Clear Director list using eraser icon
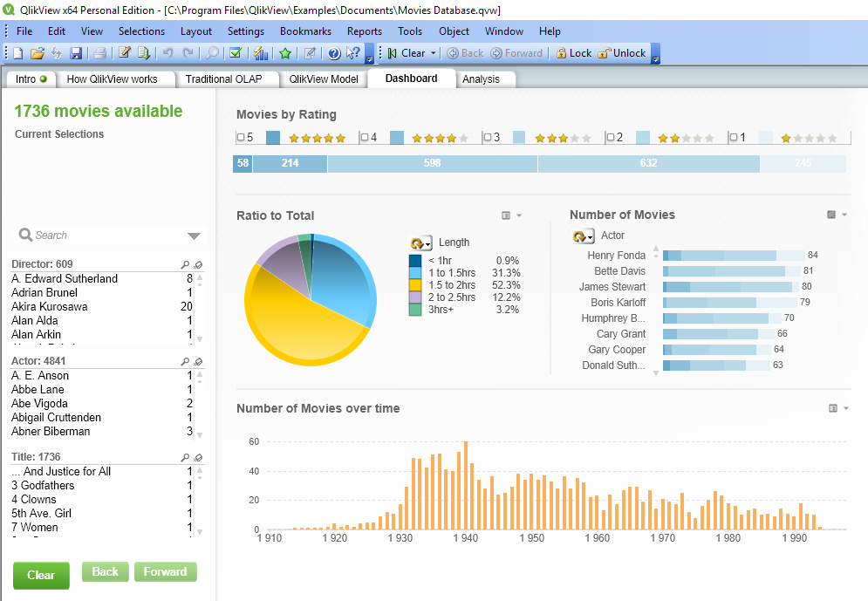 point(198,265)
